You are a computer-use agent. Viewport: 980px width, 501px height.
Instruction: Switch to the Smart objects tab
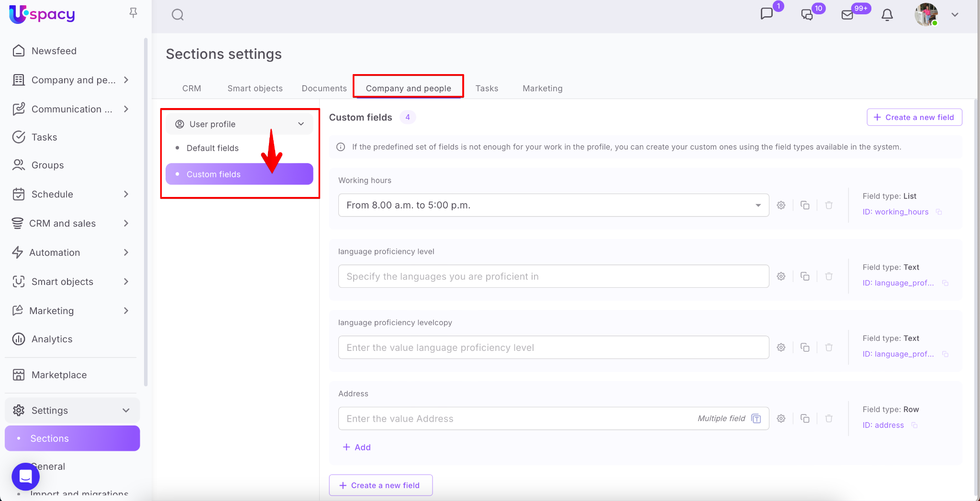pyautogui.click(x=255, y=88)
